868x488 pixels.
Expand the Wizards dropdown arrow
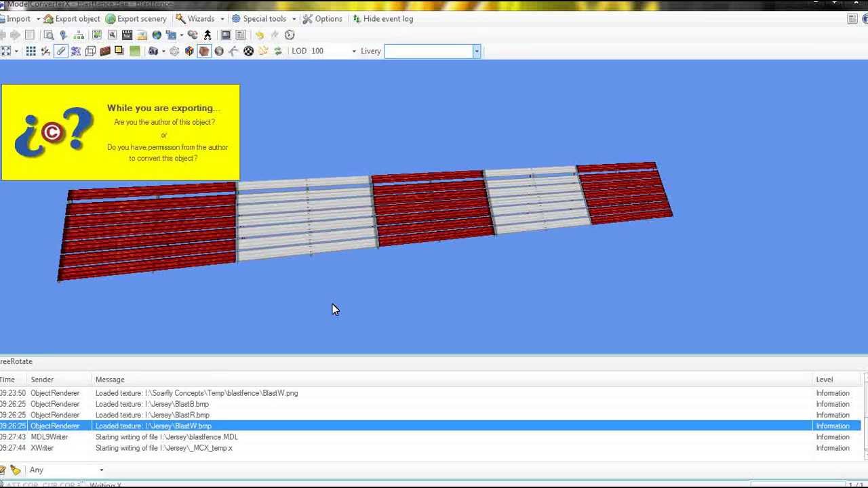(222, 19)
